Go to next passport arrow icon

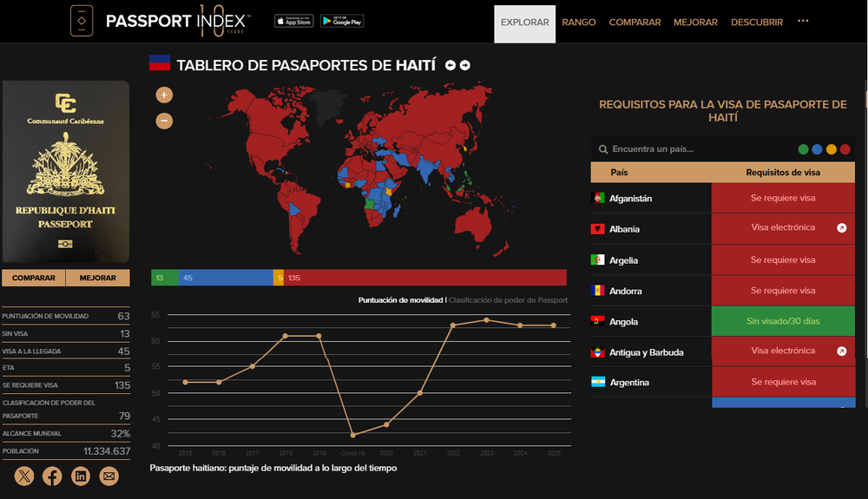(465, 65)
